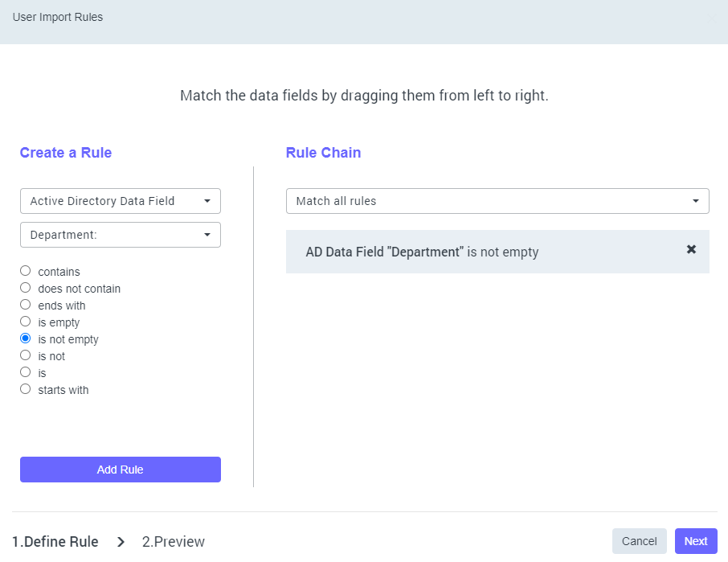Select the "contains" radio option
This screenshot has width=728, height=562.
coord(26,272)
